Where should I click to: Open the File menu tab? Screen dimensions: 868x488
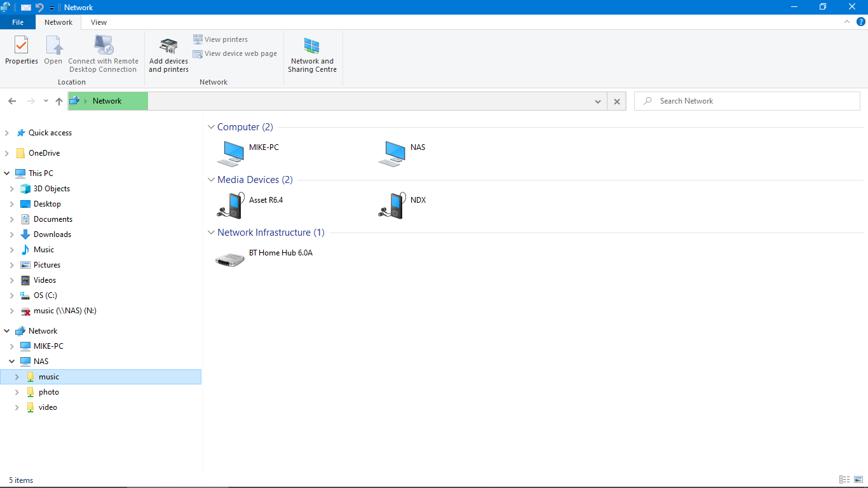tap(18, 22)
